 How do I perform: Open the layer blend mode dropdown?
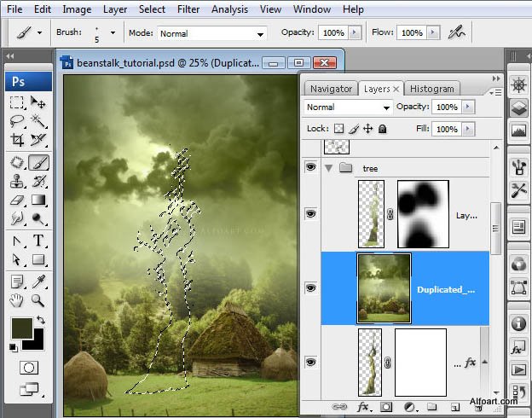(x=348, y=107)
